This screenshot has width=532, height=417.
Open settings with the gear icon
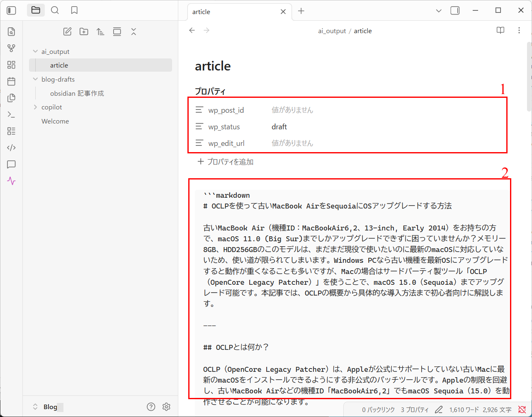pyautogui.click(x=166, y=407)
